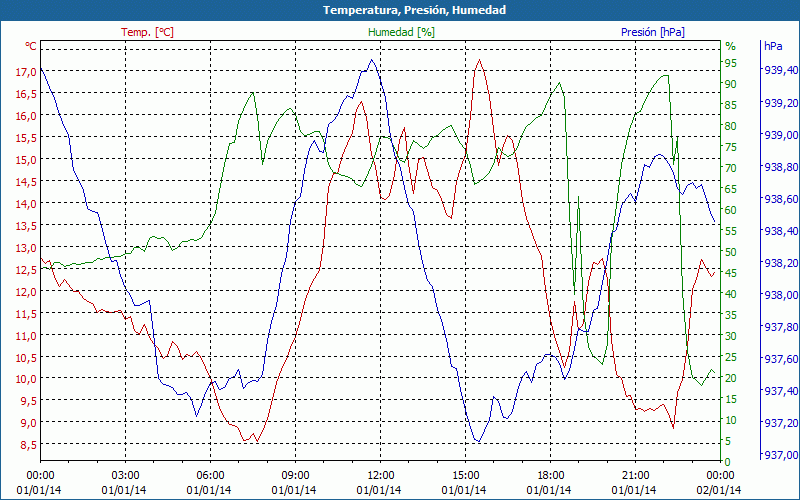Click the "938,60" pressure axis value
Image resolution: width=800 pixels, height=500 pixels.
781,199
